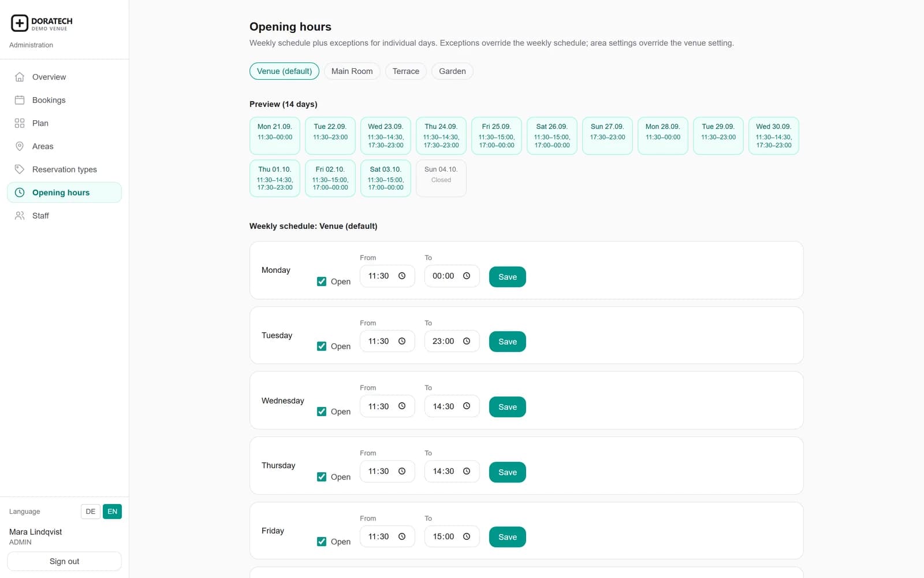
Task: Select the Fri 25.09. preview card
Action: [x=497, y=136]
